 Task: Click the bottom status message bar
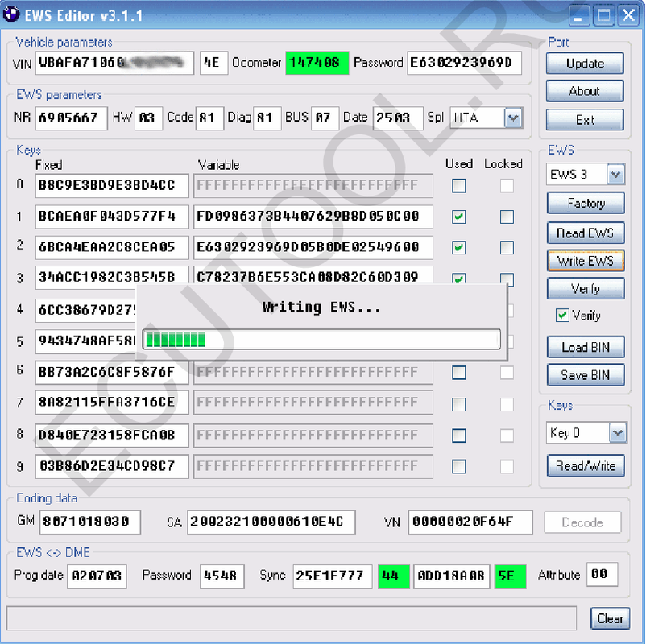pos(292,618)
